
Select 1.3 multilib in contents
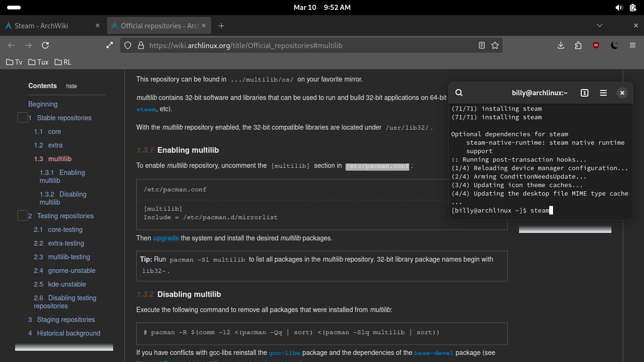53,159
